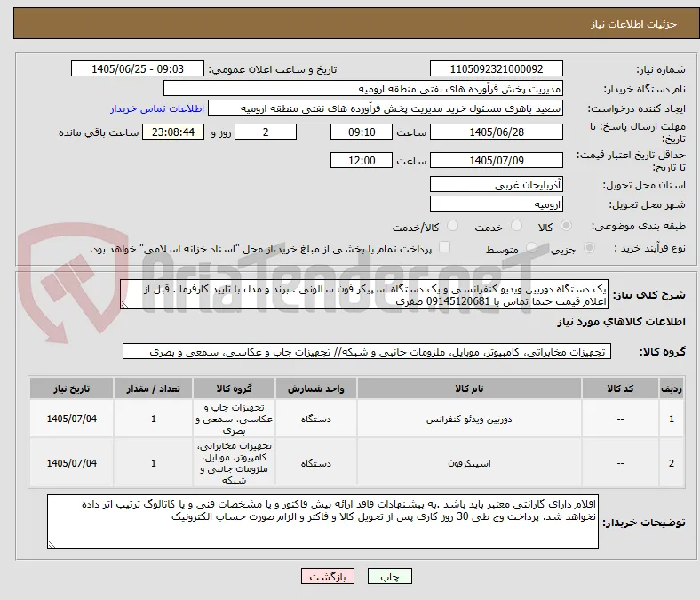Screen dimensions: 700x600
Task: Click the goods group field تجهیزات مخابراتی
Action: 367,351
